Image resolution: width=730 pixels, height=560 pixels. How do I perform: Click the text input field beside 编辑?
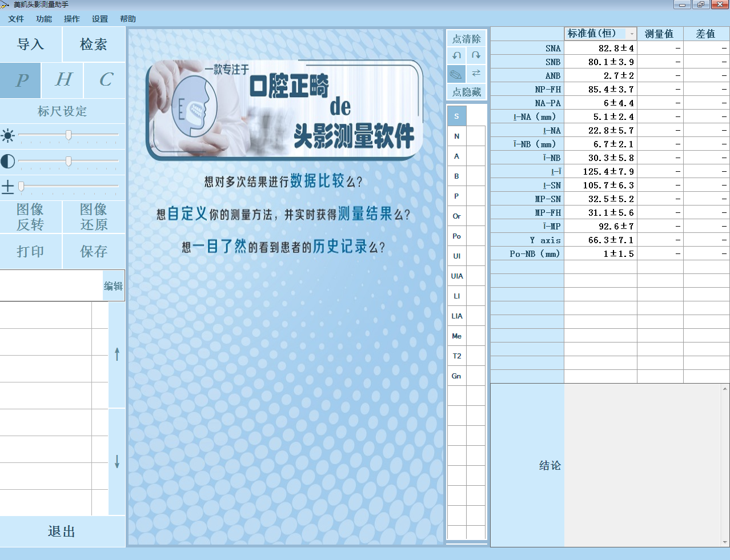tap(51, 286)
